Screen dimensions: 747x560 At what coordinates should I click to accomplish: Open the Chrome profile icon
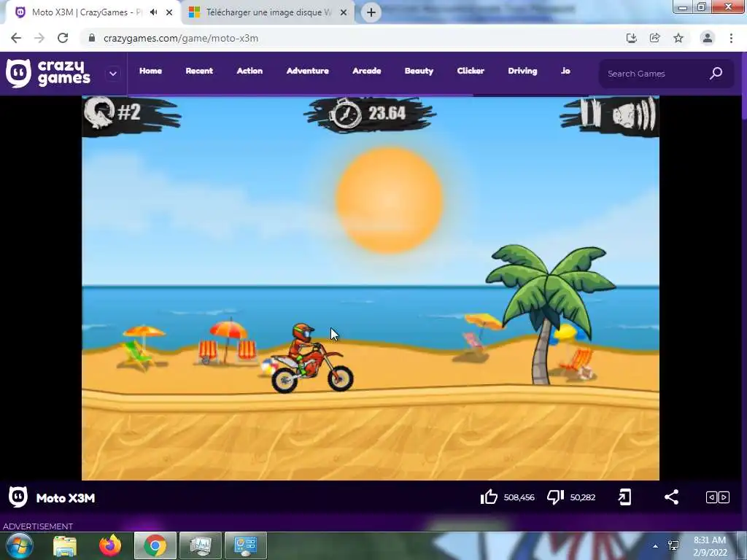click(708, 38)
